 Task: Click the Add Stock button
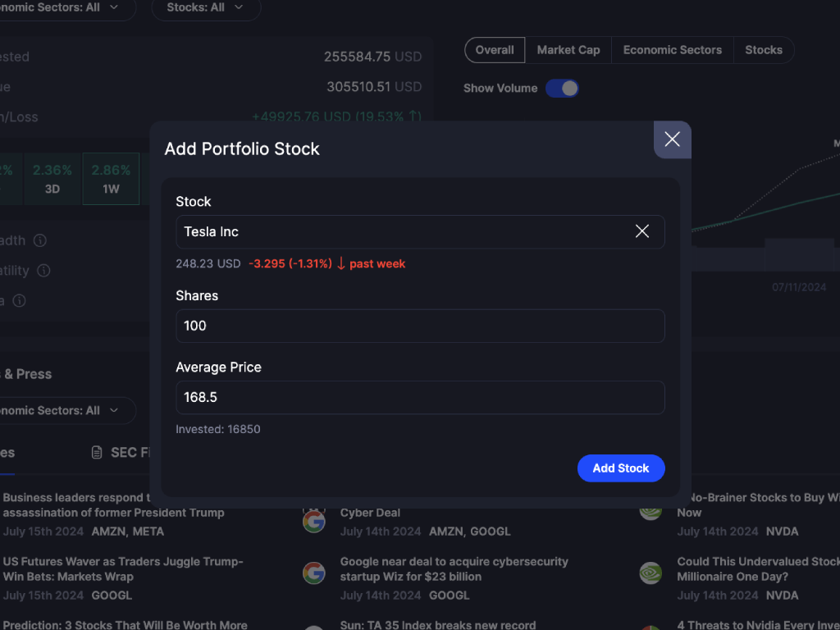pos(621,468)
